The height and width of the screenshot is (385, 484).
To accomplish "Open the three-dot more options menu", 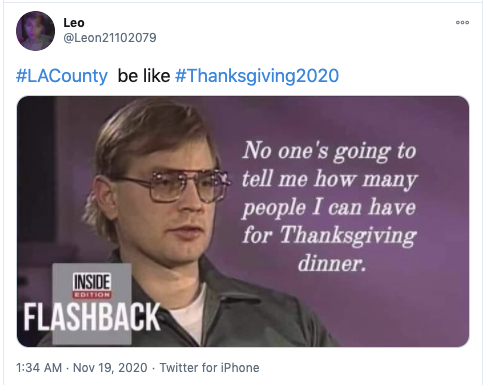I will pos(462,22).
